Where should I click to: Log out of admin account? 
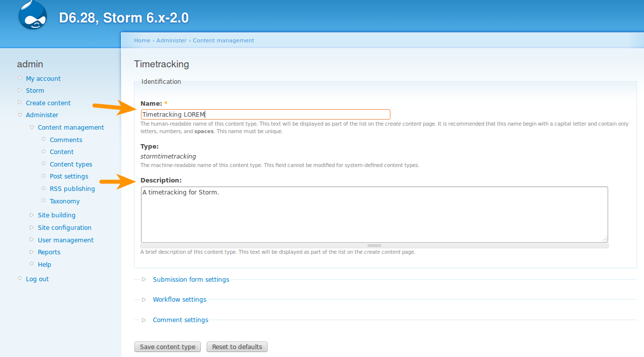(x=37, y=279)
